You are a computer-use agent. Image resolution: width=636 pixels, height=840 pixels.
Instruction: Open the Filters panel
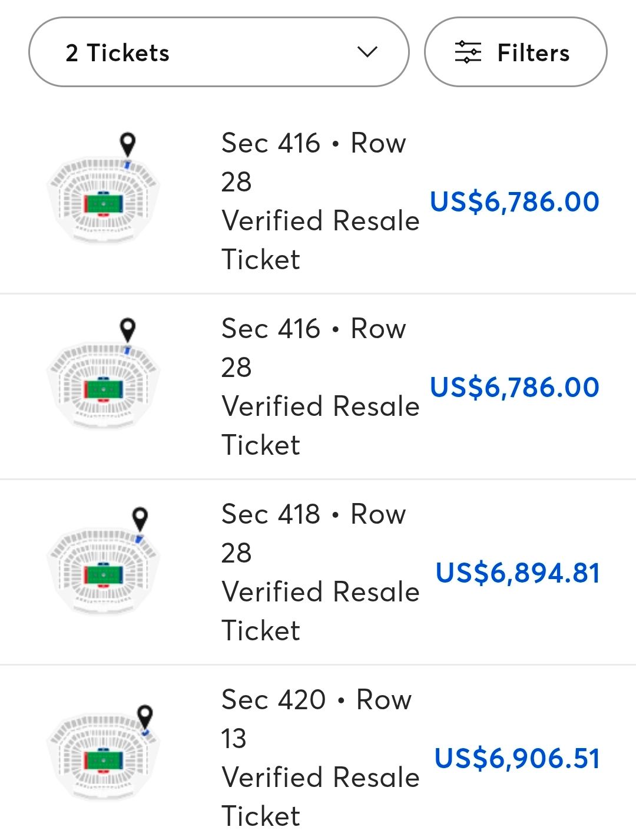click(515, 52)
